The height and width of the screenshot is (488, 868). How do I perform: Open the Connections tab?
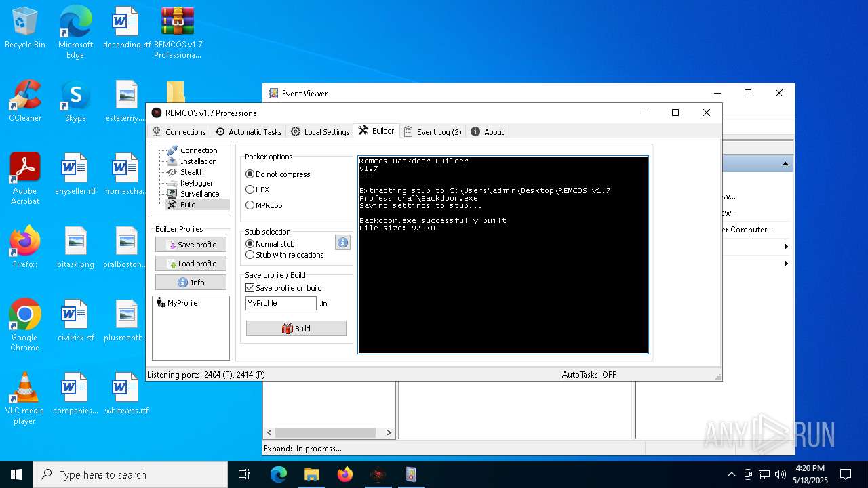(179, 131)
